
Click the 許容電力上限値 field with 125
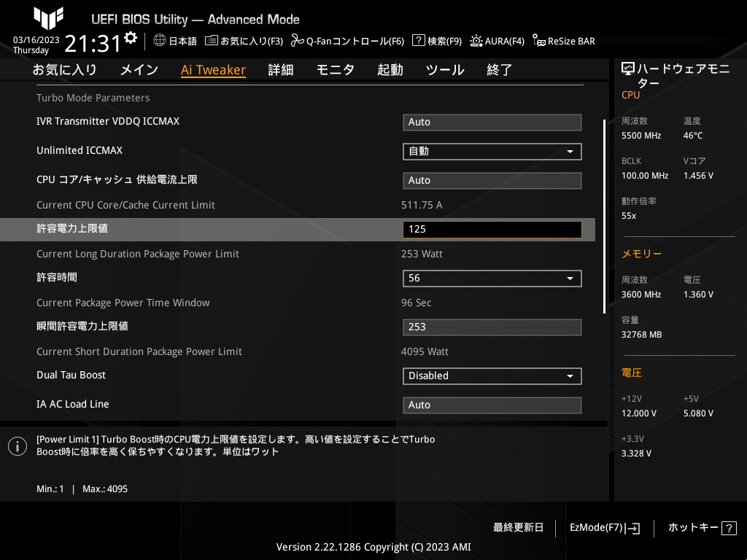492,230
